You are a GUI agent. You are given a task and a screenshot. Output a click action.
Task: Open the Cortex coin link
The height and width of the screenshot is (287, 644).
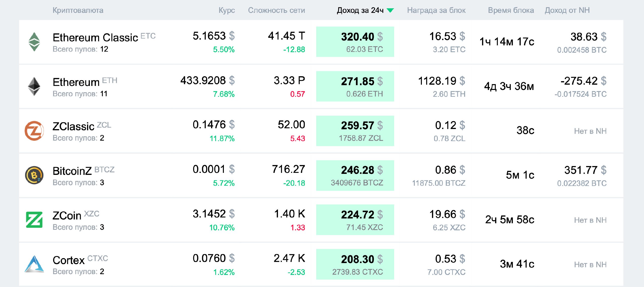(x=68, y=260)
